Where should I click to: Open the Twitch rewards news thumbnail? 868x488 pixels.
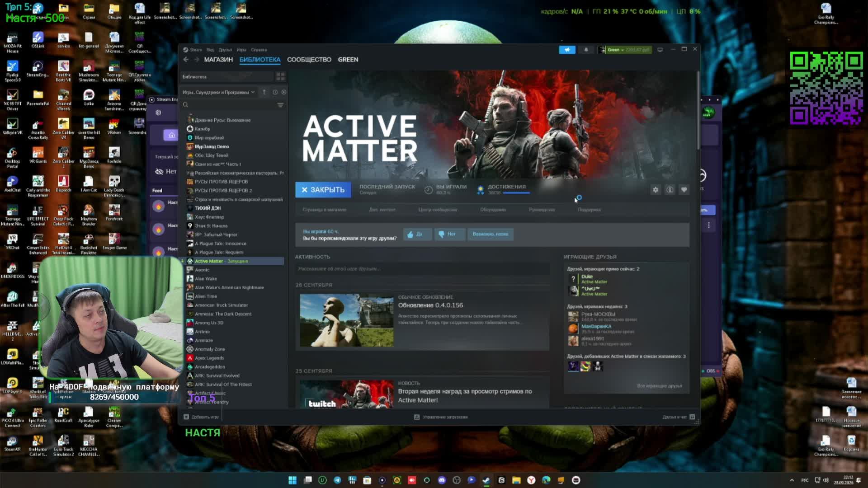(347, 395)
